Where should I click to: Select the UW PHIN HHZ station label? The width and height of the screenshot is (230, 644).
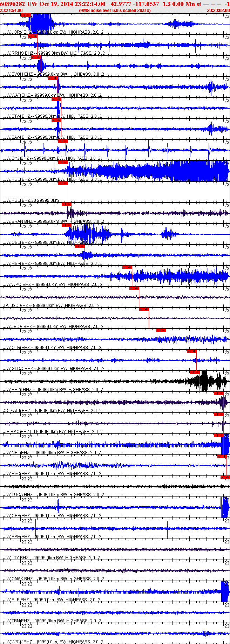click(53, 390)
